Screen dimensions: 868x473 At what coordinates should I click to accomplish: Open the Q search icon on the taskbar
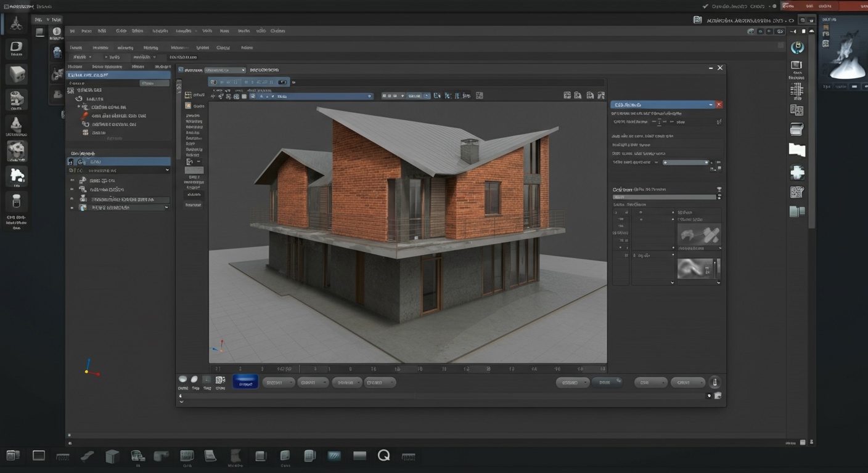tap(383, 455)
